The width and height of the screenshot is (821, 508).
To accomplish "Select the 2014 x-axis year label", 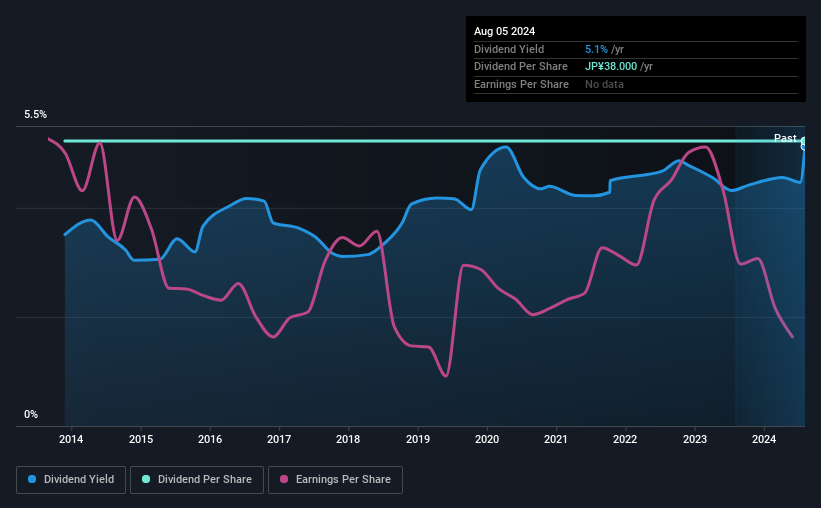I will click(x=71, y=439).
